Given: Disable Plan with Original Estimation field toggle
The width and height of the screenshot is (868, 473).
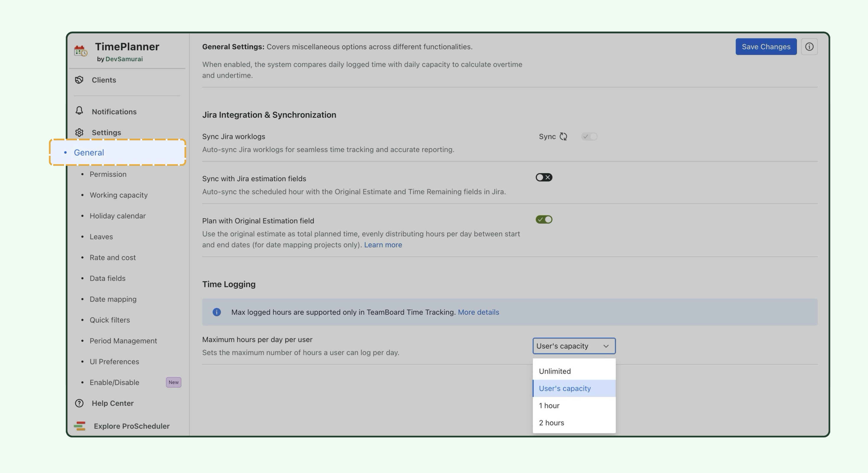Looking at the screenshot, I should [544, 220].
